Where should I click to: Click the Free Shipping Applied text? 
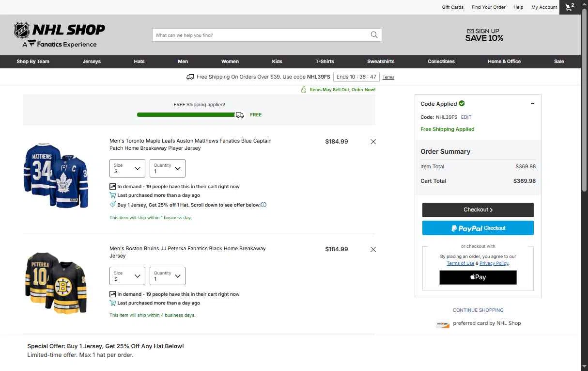[x=448, y=129]
